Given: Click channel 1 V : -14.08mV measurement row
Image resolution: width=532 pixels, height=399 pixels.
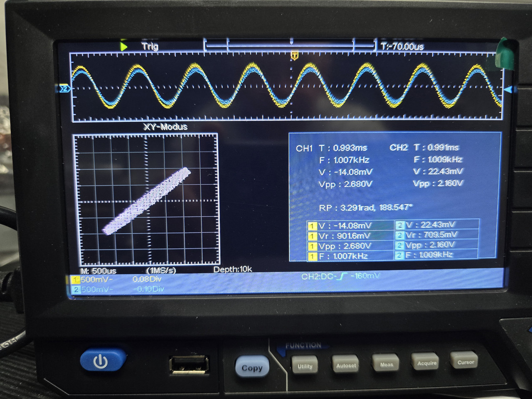Looking at the screenshot, I should pos(350,226).
